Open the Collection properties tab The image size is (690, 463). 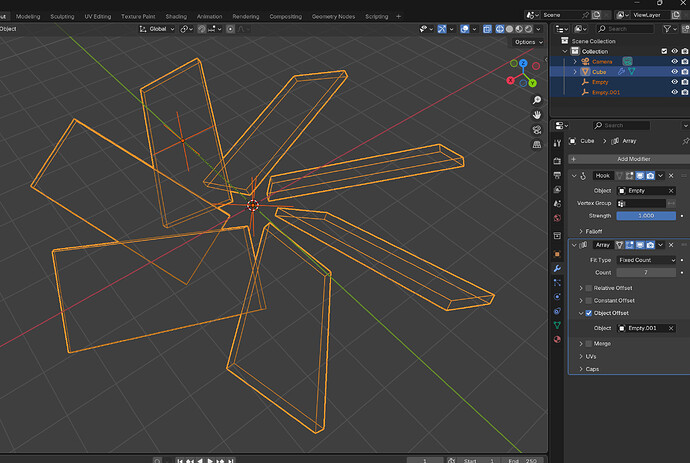click(557, 236)
